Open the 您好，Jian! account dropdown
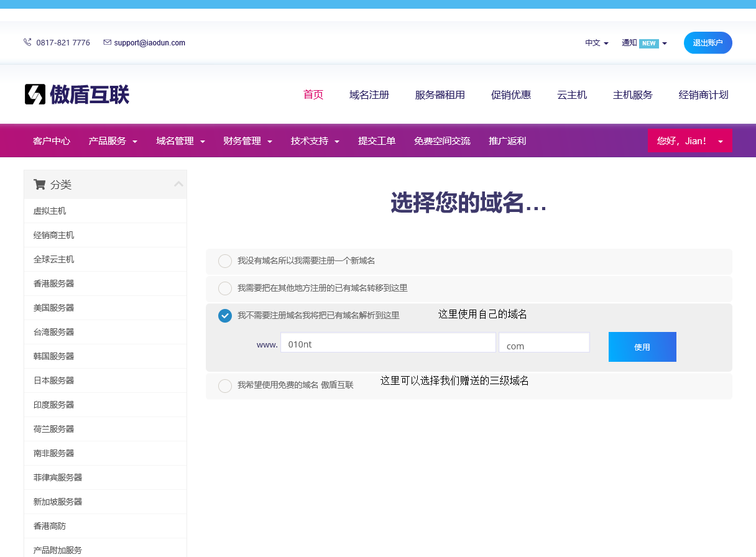 coord(689,141)
